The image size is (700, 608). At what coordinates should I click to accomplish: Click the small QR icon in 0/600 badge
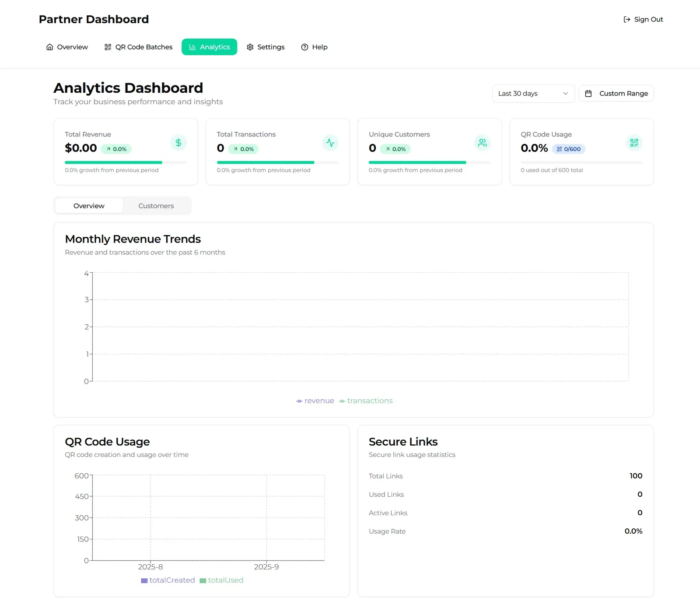559,149
